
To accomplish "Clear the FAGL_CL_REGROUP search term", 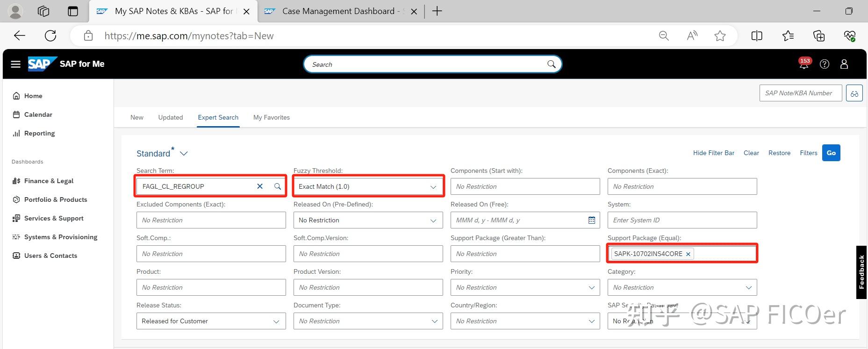I will (x=260, y=186).
